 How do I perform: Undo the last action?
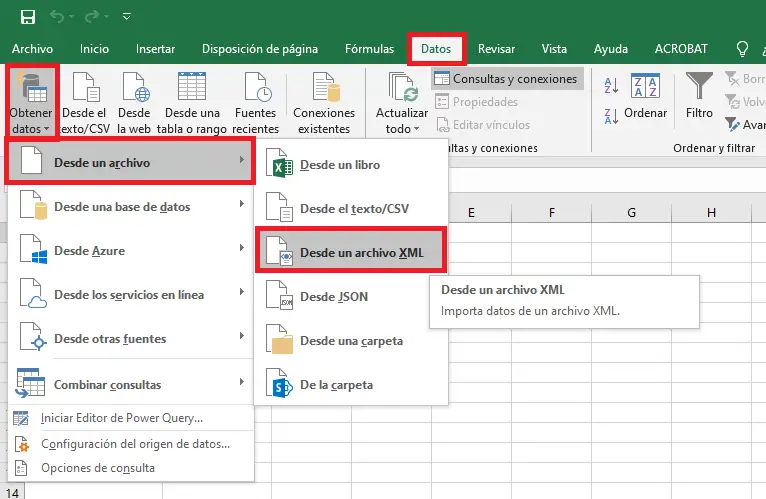tap(57, 17)
